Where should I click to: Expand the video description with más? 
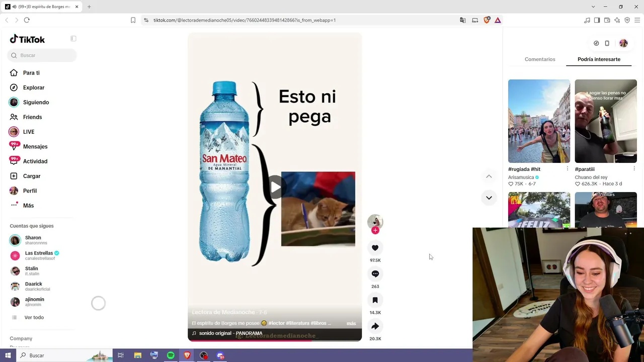pyautogui.click(x=351, y=323)
